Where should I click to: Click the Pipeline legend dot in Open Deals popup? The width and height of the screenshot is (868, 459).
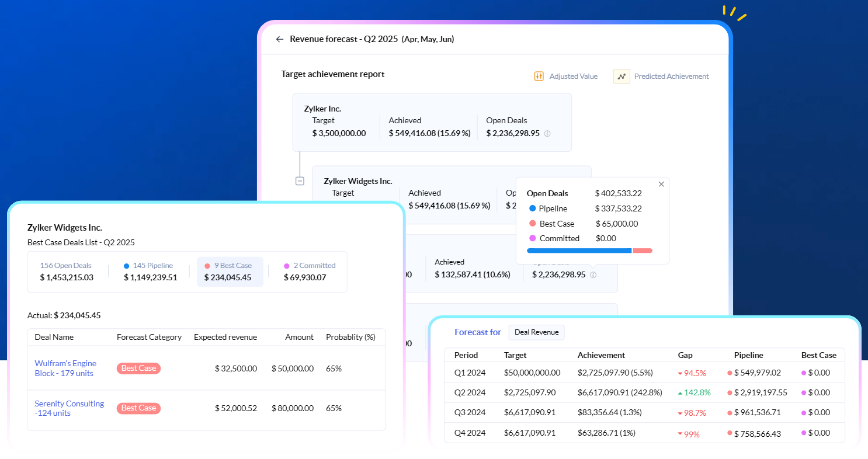(x=532, y=208)
